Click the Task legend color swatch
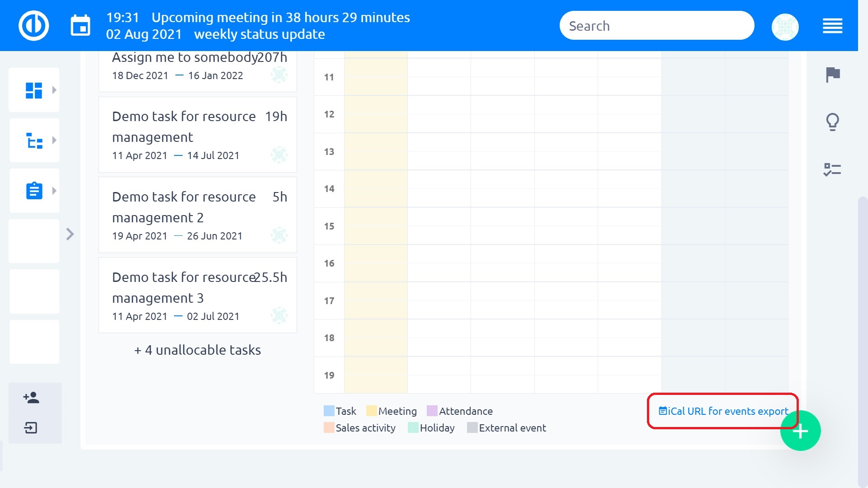Image resolution: width=868 pixels, height=488 pixels. (329, 411)
